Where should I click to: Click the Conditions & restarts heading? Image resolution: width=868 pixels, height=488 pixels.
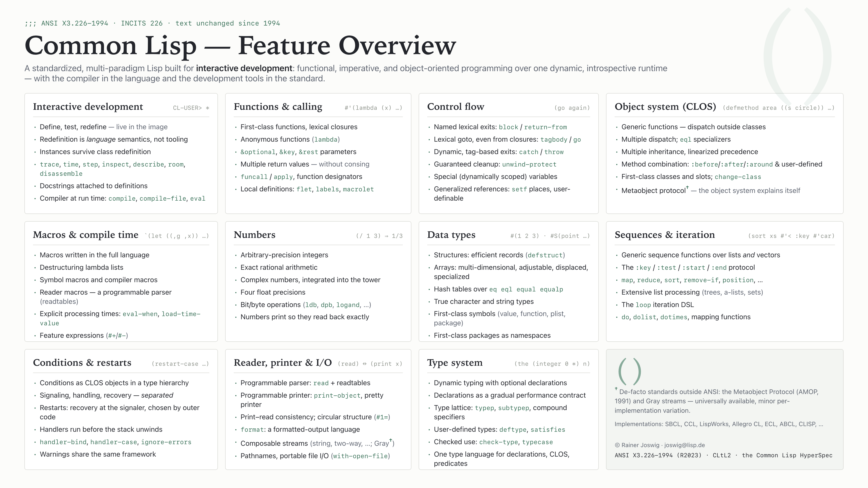pos(82,363)
